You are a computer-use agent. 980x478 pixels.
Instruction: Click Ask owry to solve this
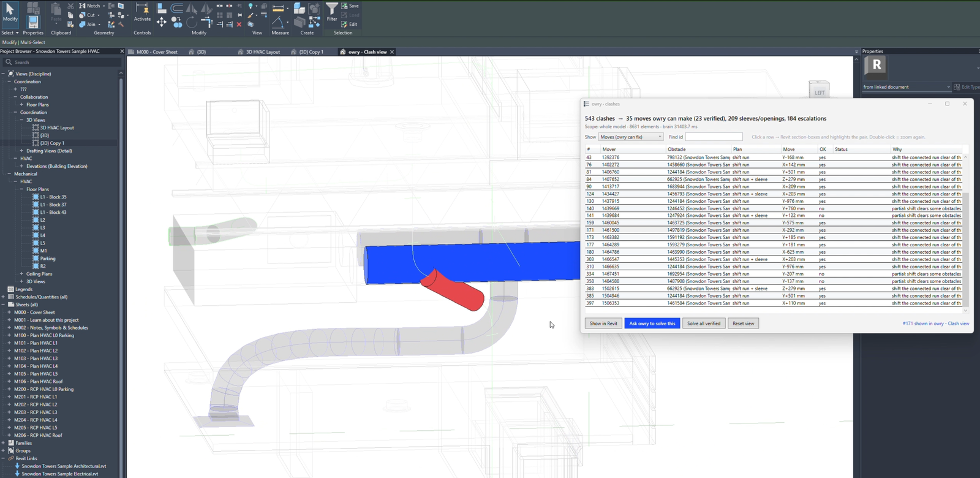[x=652, y=323]
